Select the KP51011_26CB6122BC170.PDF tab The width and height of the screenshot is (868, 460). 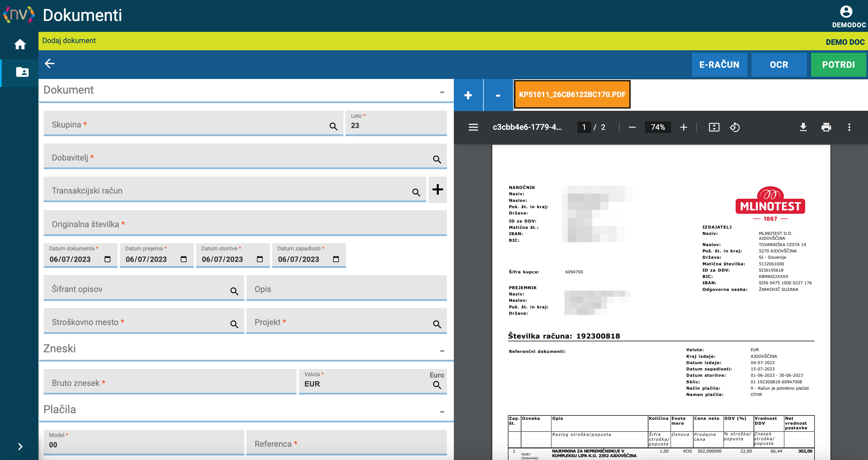572,95
